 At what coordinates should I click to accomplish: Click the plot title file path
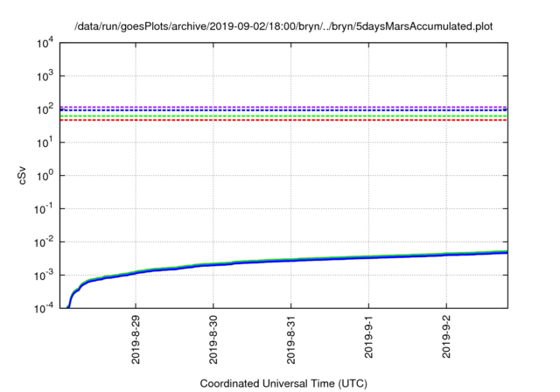283,26
